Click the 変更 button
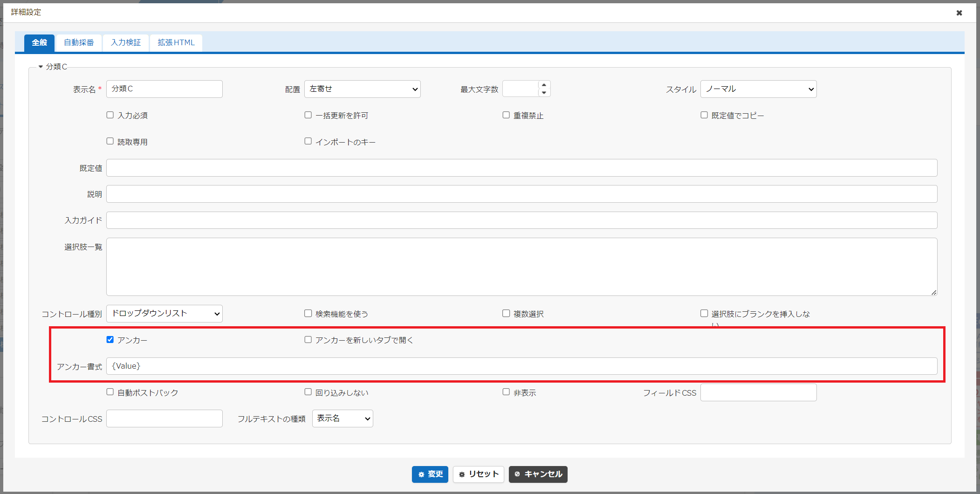The height and width of the screenshot is (494, 980). (430, 474)
